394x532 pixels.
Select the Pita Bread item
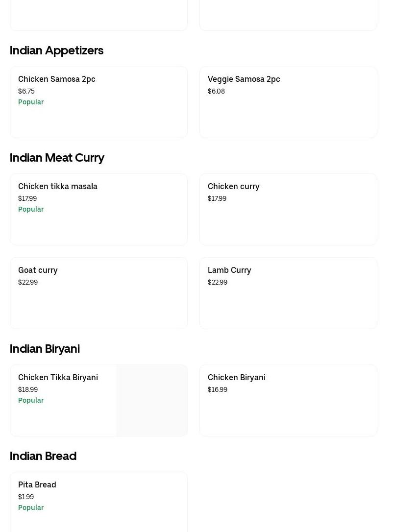[x=37, y=484]
